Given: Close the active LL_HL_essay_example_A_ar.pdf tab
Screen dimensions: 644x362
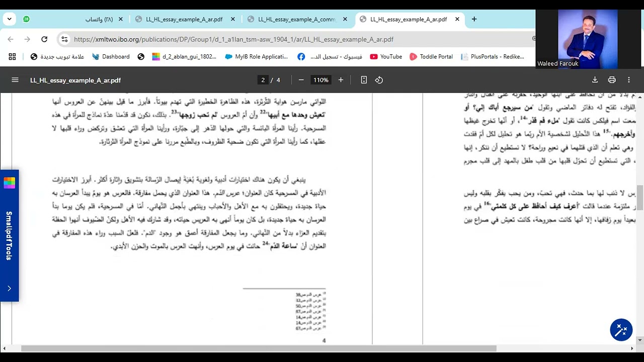Looking at the screenshot, I should (457, 19).
